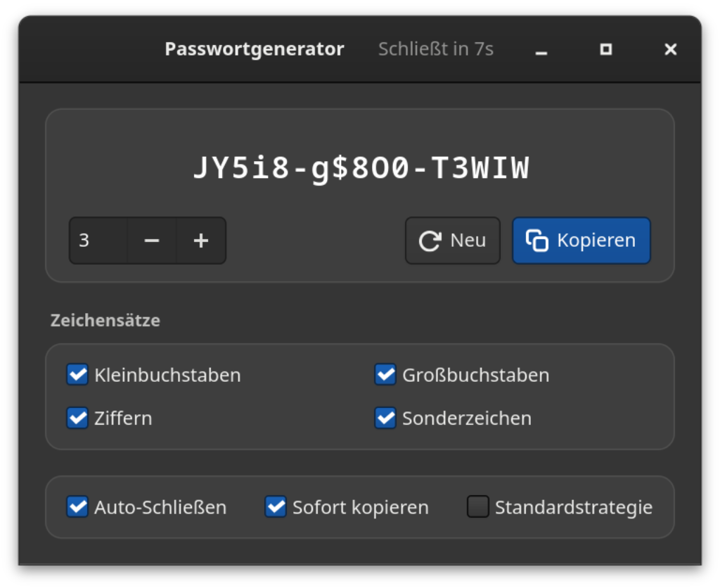Click the Zeichensätze section heading
Image resolution: width=720 pixels, height=588 pixels.
(x=105, y=320)
